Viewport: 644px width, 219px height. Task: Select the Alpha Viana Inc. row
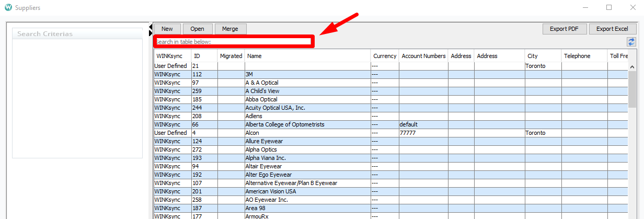pyautogui.click(x=391, y=158)
